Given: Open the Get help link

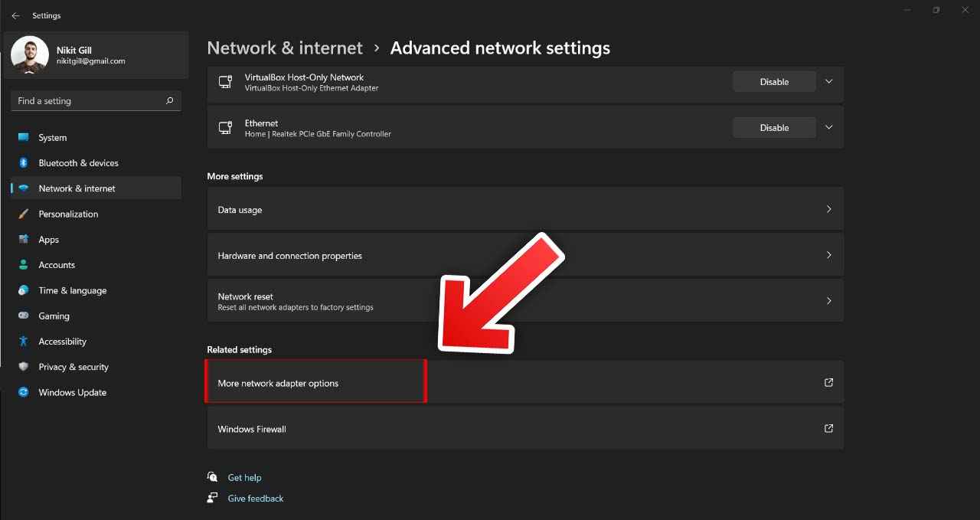Looking at the screenshot, I should [245, 478].
